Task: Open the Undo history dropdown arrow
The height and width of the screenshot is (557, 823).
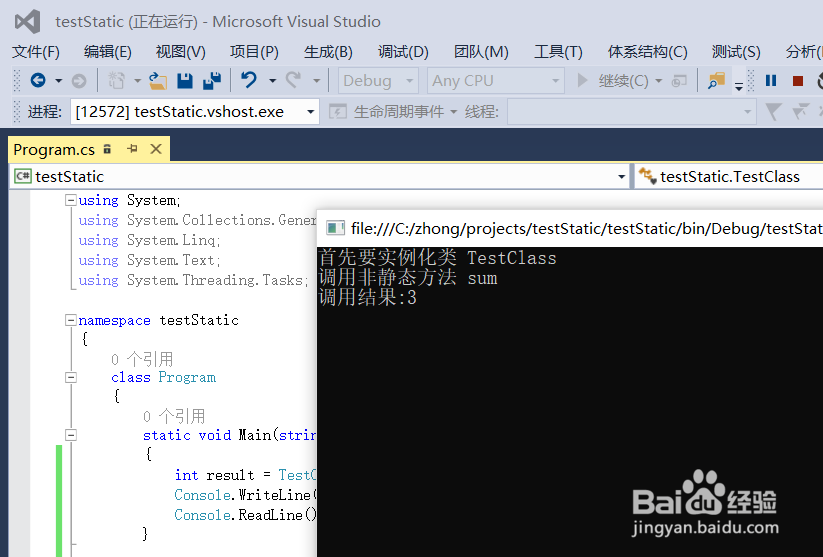Action: tap(272, 81)
